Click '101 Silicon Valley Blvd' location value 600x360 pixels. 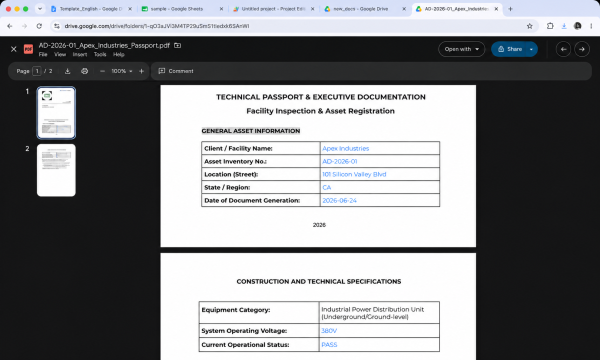click(x=354, y=174)
